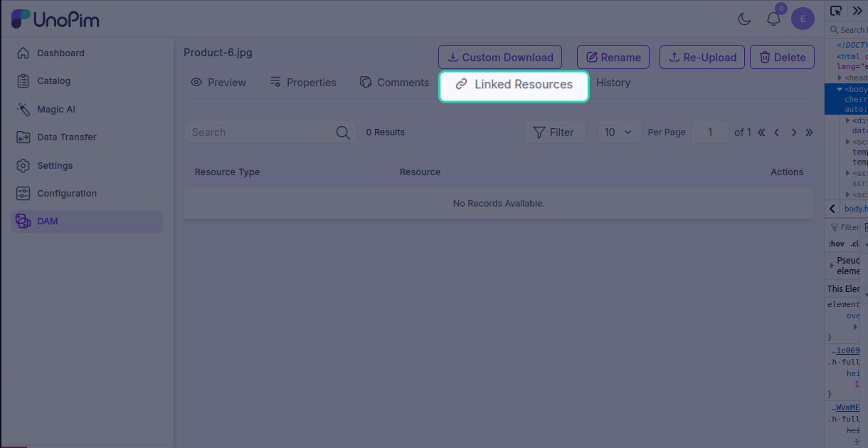Open the DevTools more tabs chevron
Viewport: 868px width, 448px height.
click(x=857, y=11)
